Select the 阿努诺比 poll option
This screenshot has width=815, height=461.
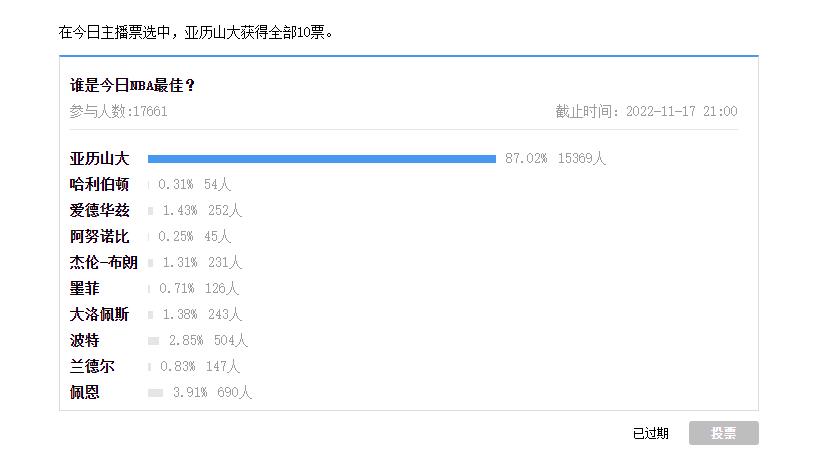click(x=99, y=236)
